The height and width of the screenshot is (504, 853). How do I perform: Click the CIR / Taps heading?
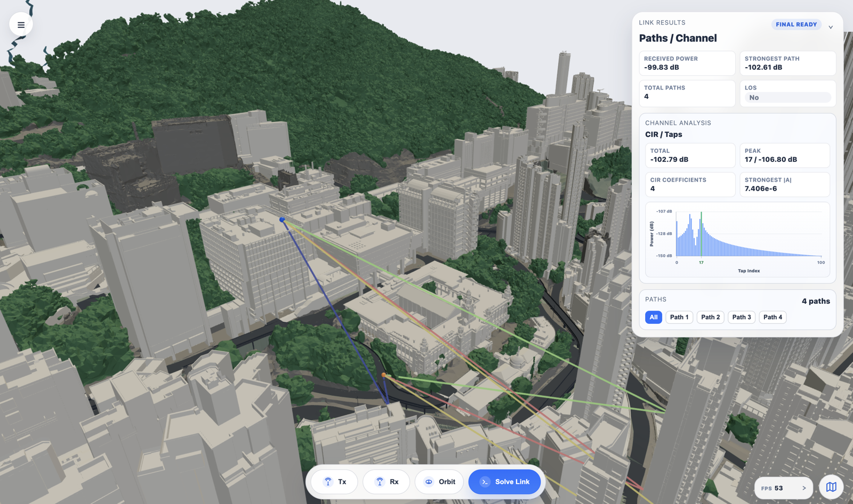[x=664, y=135]
